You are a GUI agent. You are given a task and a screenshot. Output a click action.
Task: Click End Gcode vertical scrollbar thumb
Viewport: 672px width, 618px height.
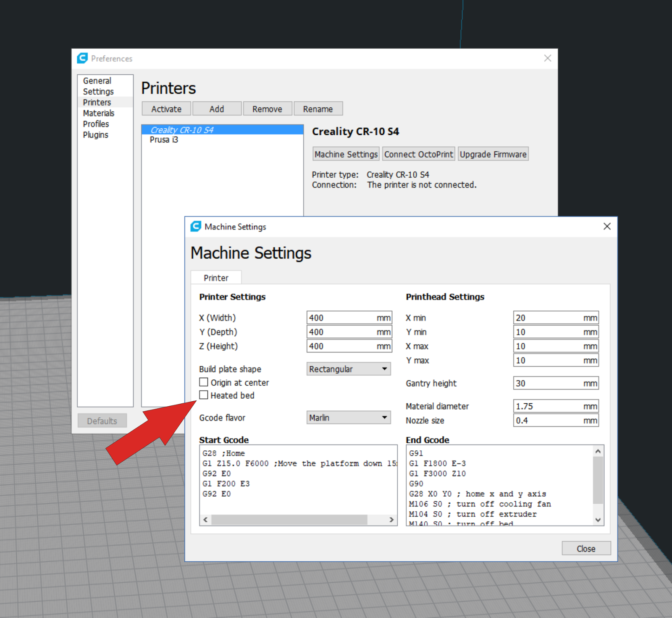(x=598, y=480)
